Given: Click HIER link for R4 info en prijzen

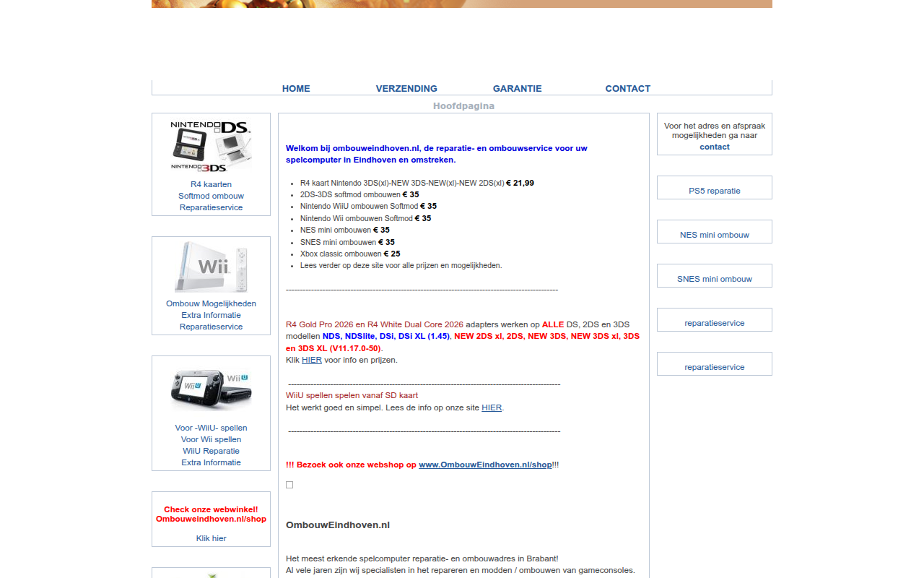Looking at the screenshot, I should pyautogui.click(x=312, y=360).
